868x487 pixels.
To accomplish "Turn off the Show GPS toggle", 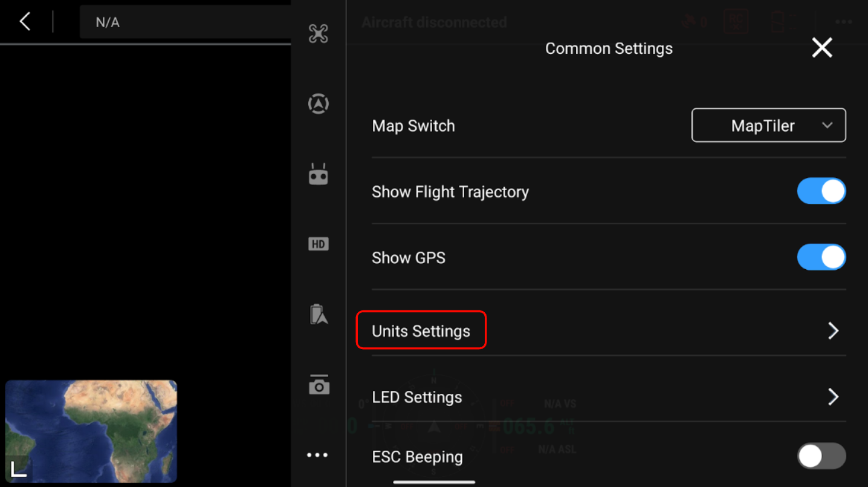I will click(821, 257).
